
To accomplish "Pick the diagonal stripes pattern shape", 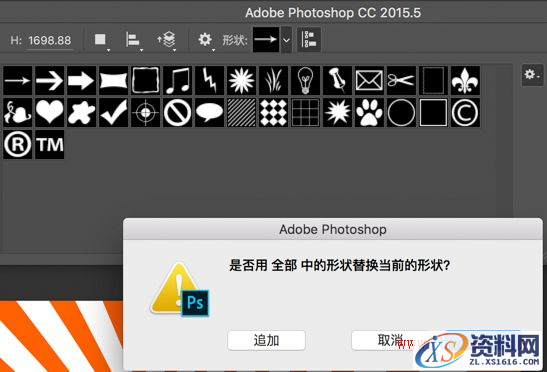I will pos(241,112).
